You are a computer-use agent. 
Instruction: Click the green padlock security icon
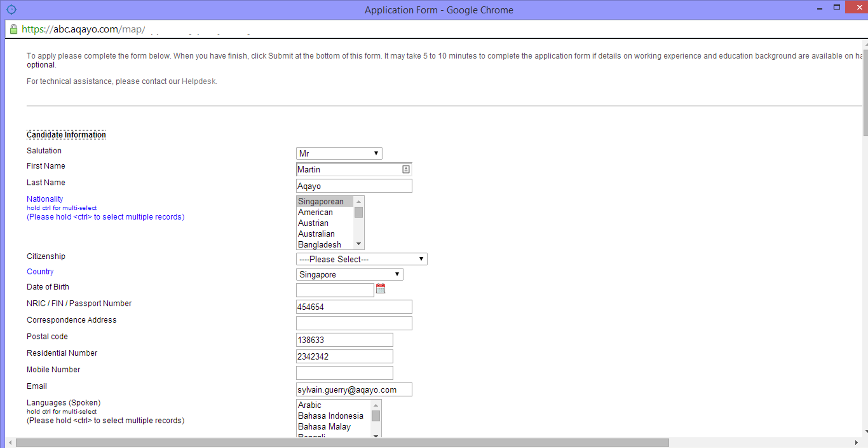(13, 29)
